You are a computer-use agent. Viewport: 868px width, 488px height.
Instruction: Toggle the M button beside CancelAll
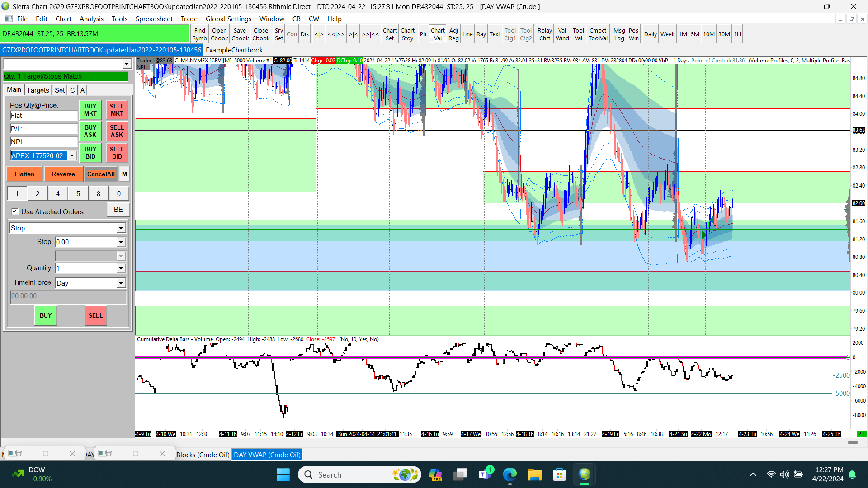point(124,174)
